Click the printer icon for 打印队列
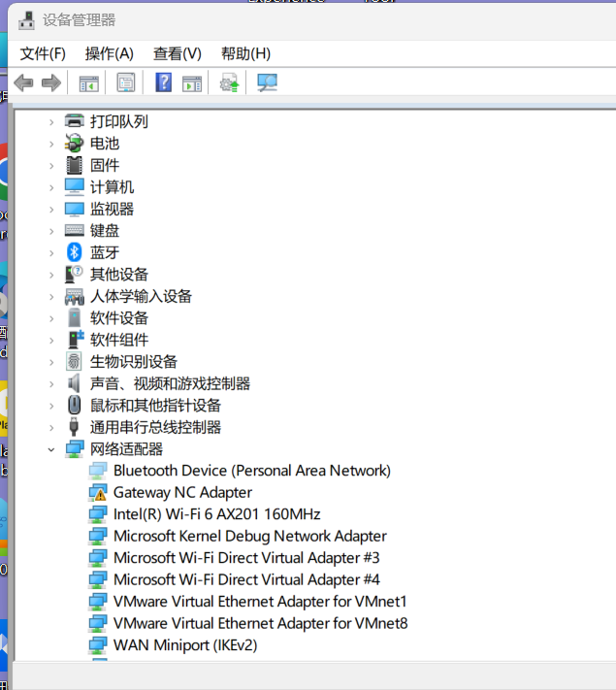Image resolution: width=616 pixels, height=690 pixels. tap(75, 120)
